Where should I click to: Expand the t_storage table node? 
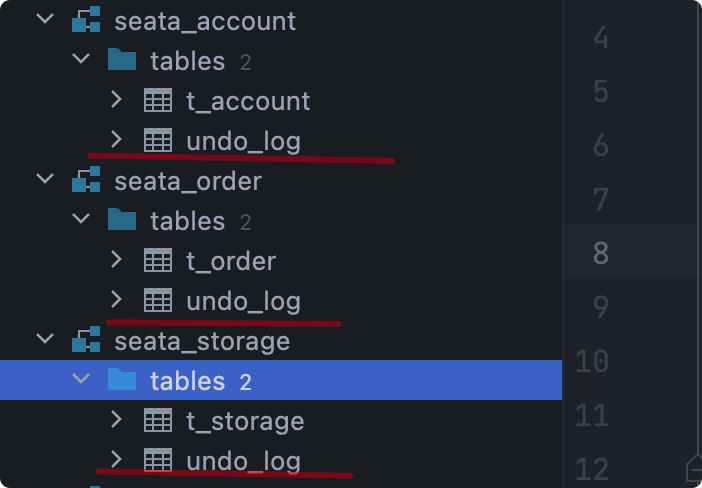[116, 421]
